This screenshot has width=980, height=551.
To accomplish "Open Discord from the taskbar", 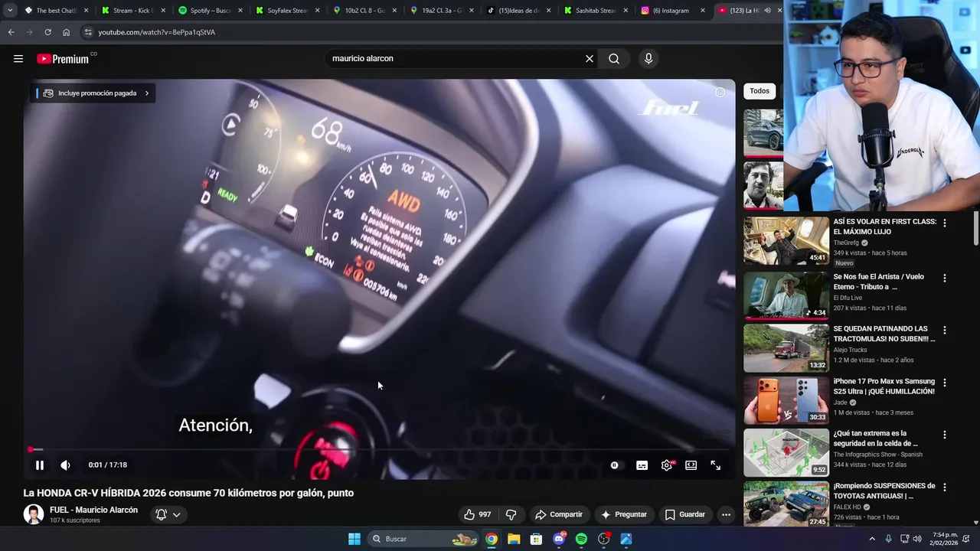I will point(560,539).
